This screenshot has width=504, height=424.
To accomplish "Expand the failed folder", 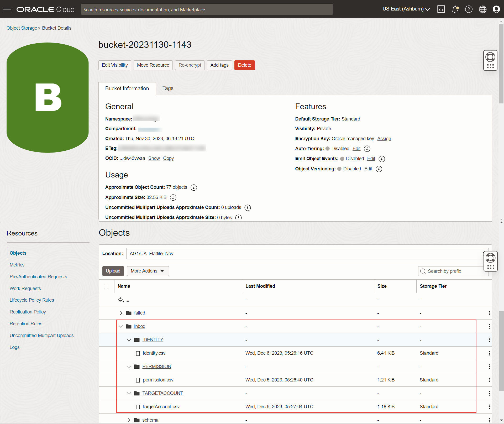I will pyautogui.click(x=121, y=313).
